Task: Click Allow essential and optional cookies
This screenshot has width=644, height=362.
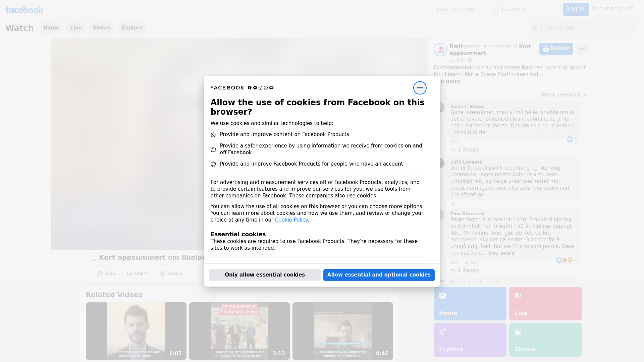Action: (x=379, y=275)
